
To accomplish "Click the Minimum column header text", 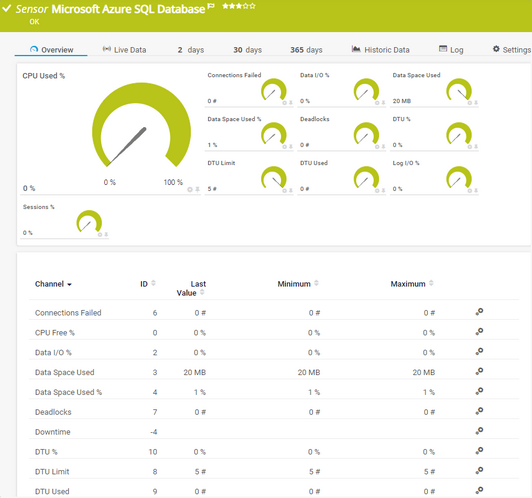I will tap(294, 284).
